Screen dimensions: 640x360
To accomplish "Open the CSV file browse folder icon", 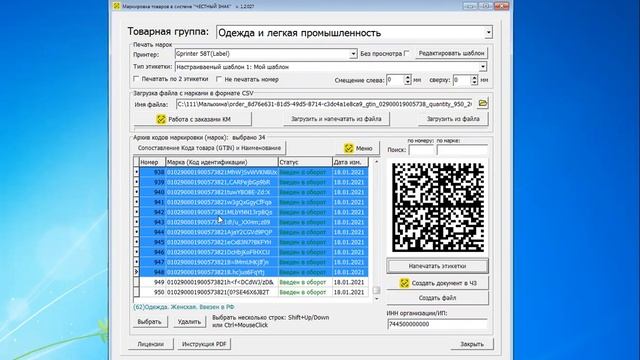I will 483,103.
